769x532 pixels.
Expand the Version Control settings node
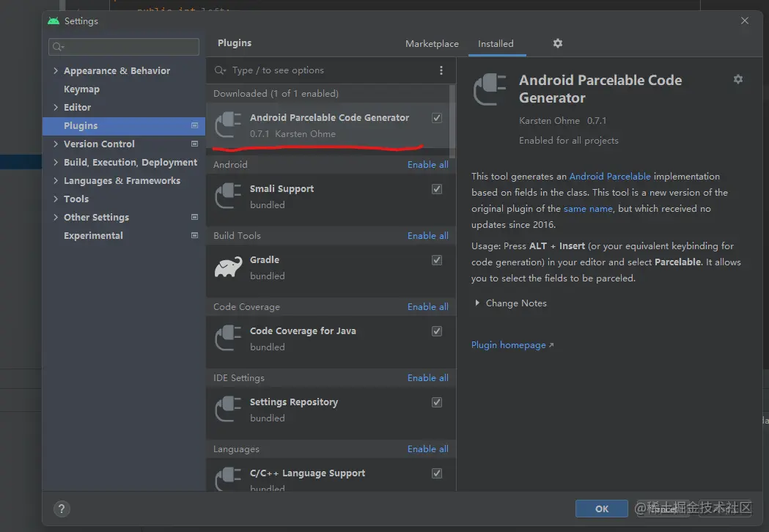56,144
